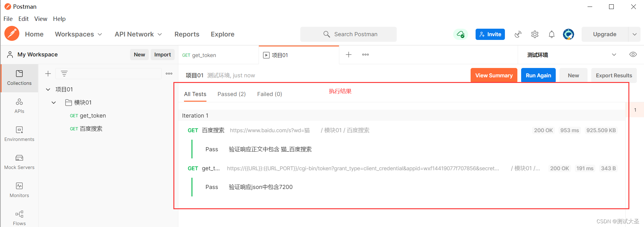This screenshot has height=227, width=644.
Task: Click the 953 ms response time
Action: point(569,130)
